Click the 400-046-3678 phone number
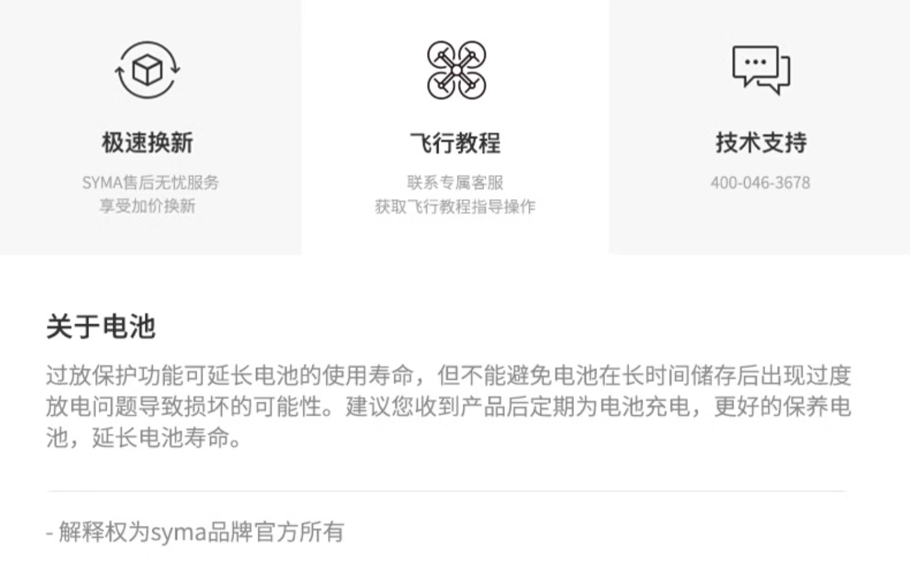The height and width of the screenshot is (588, 910). coord(760,182)
